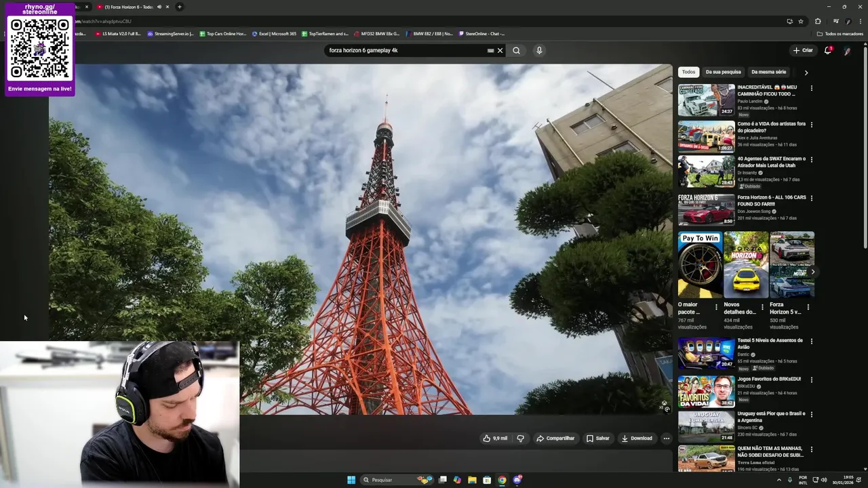Open the 'LS Miata V2.0 Full B...' bookmark

(x=118, y=33)
